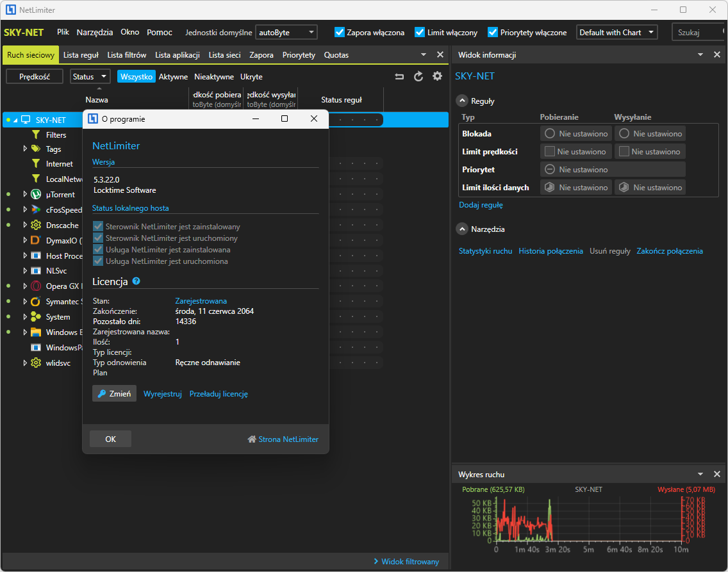Screen dimensions: 728x572
Task: Toggle the Priorytety włączone checkbox
Action: (x=493, y=32)
